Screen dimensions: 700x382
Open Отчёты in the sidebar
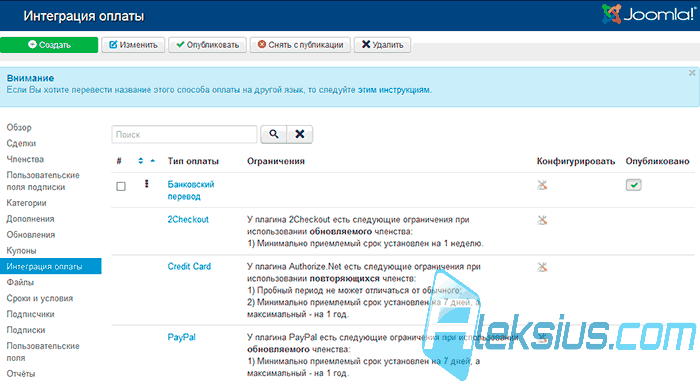(x=21, y=374)
